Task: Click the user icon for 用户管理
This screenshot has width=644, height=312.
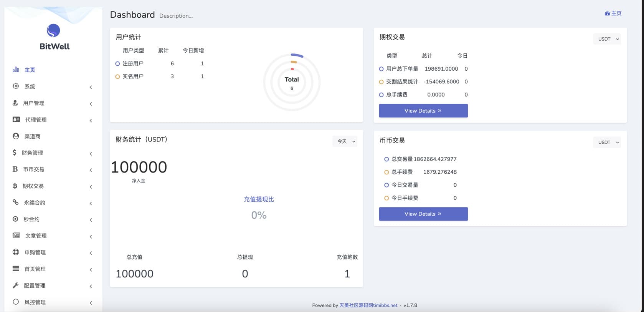Action: click(15, 103)
